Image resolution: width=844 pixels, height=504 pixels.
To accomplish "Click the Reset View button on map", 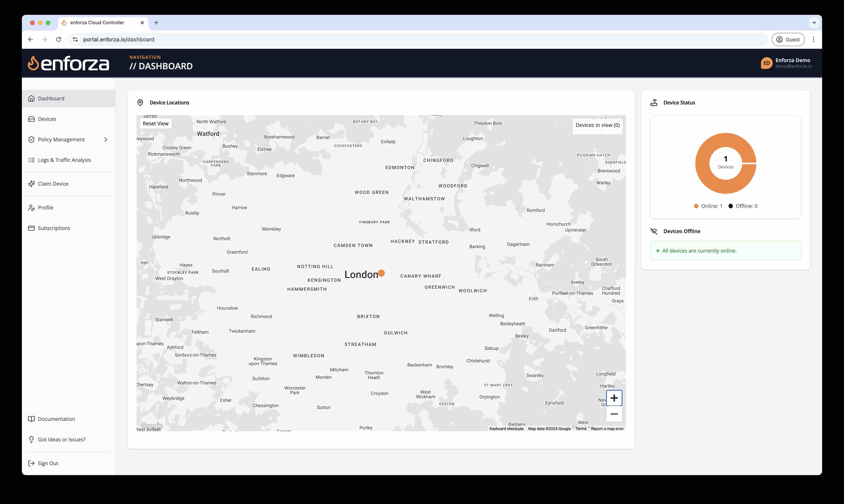I will [156, 124].
